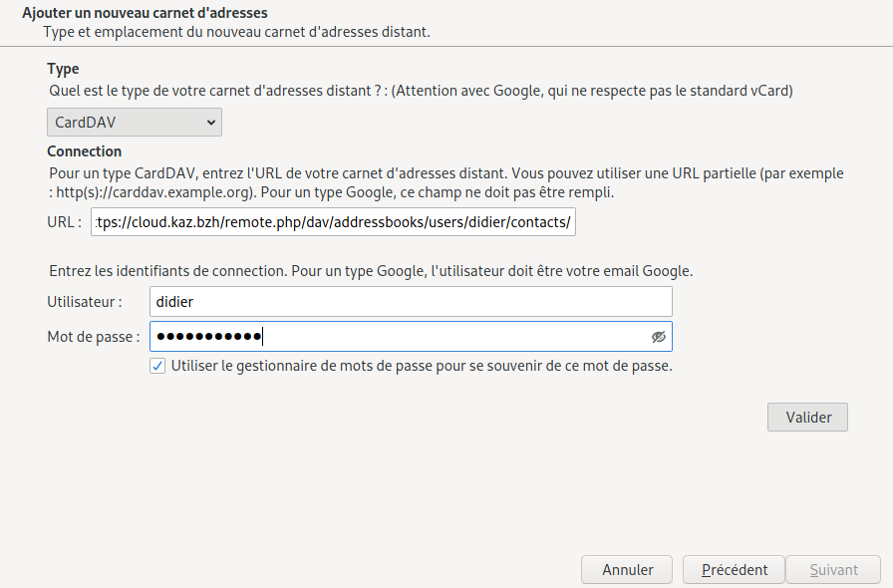Image resolution: width=893 pixels, height=588 pixels.
Task: Click the "Entrez les identifiants de connexion" instruction text
Action: tap(369, 271)
